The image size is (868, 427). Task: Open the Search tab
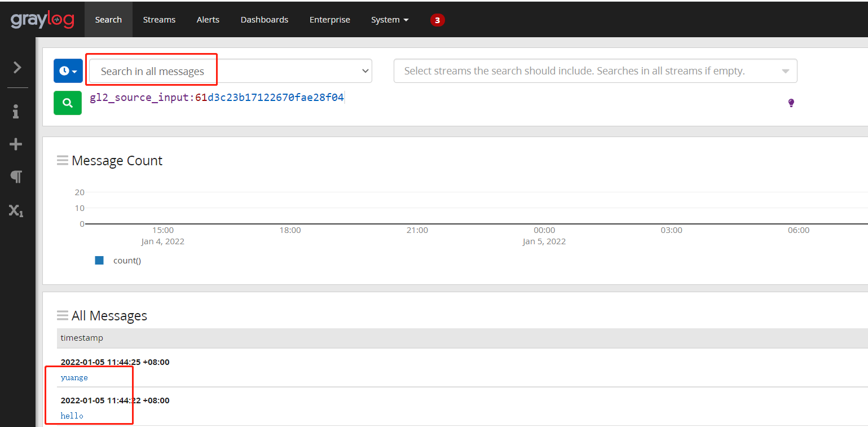(x=108, y=20)
